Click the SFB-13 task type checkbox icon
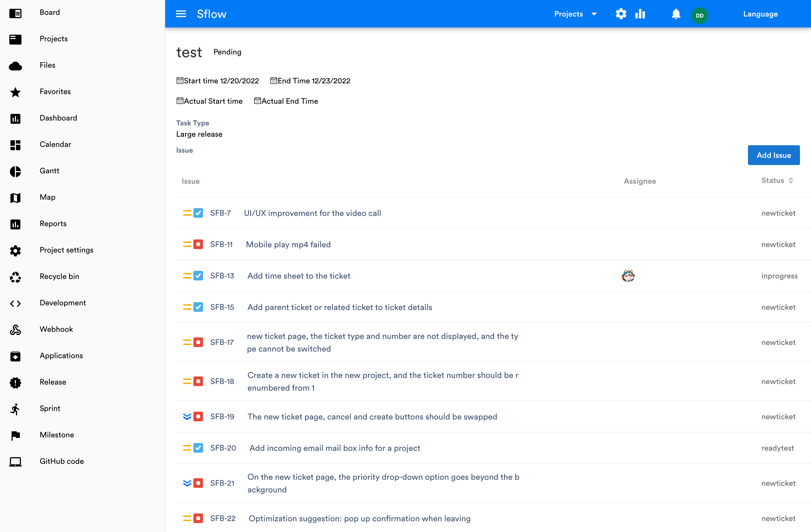 click(x=198, y=276)
